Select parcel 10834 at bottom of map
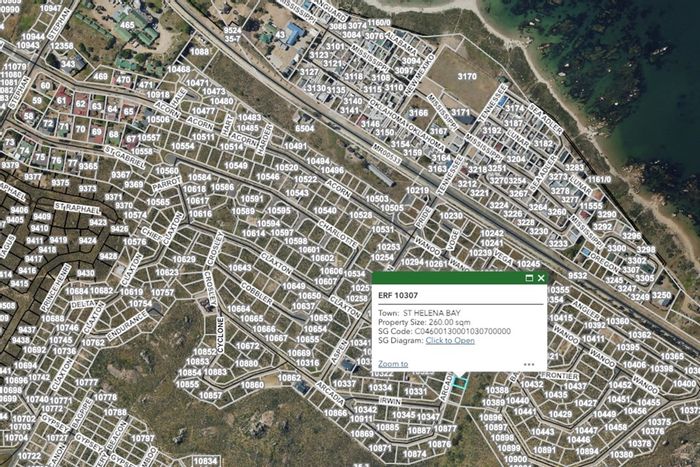 tap(205, 460)
